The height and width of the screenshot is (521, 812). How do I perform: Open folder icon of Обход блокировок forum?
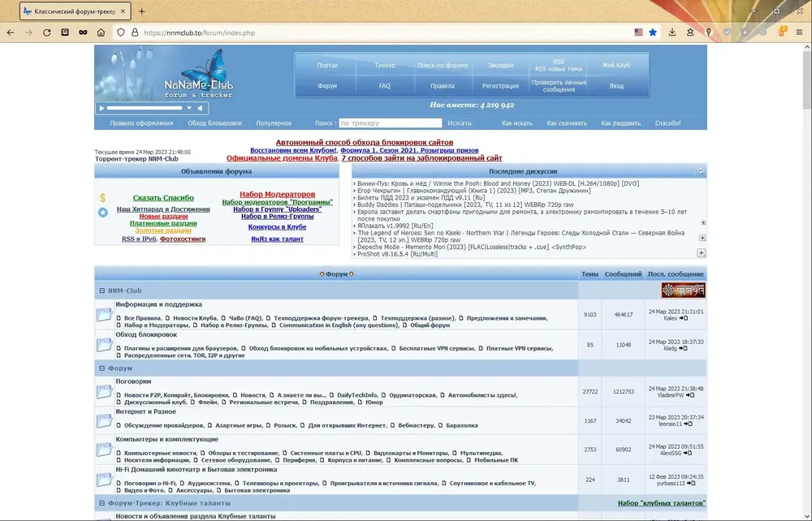click(x=104, y=345)
